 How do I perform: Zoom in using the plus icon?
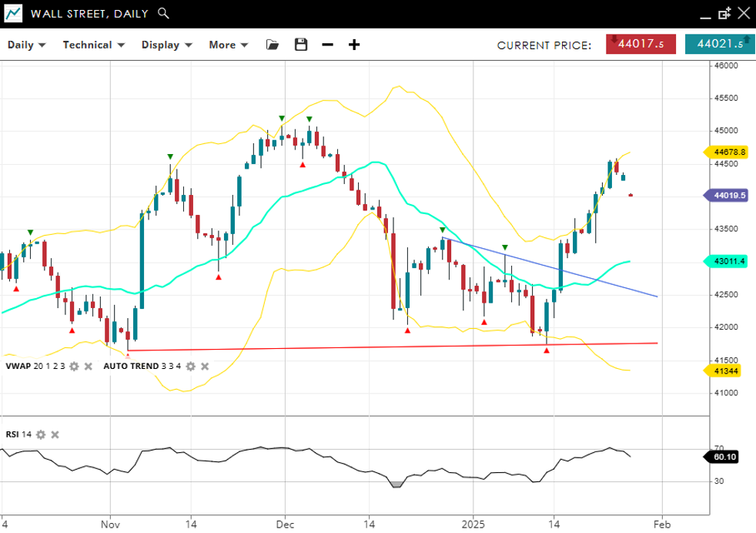[354, 45]
